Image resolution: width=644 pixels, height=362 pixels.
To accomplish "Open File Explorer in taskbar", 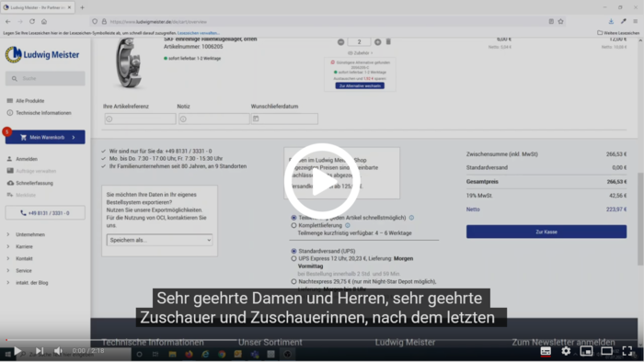I will tap(173, 355).
